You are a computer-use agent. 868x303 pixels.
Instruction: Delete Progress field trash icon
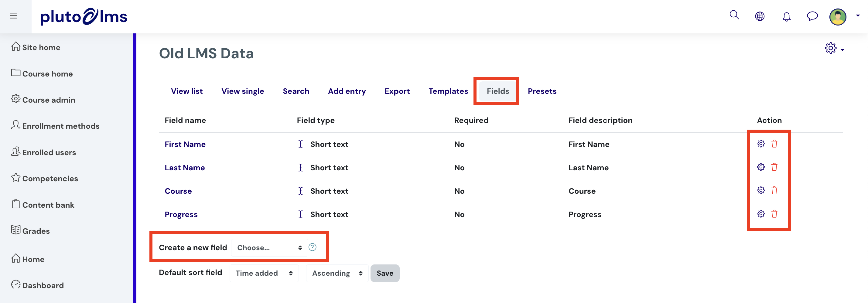coord(774,214)
